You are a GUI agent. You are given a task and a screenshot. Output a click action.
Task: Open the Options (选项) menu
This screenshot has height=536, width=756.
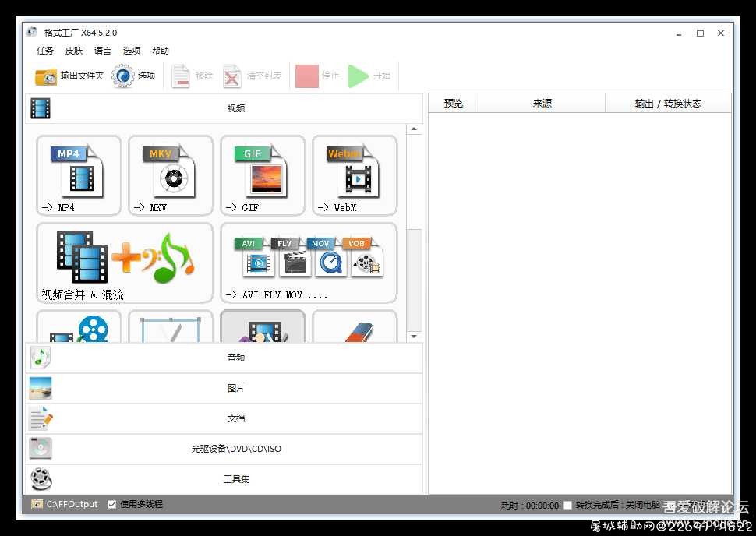(132, 51)
